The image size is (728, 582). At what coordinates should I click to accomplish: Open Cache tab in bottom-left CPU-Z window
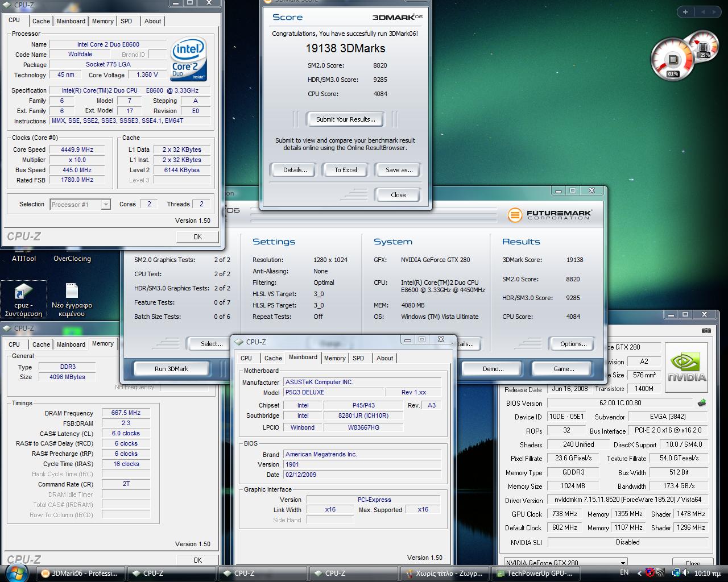coord(41,344)
